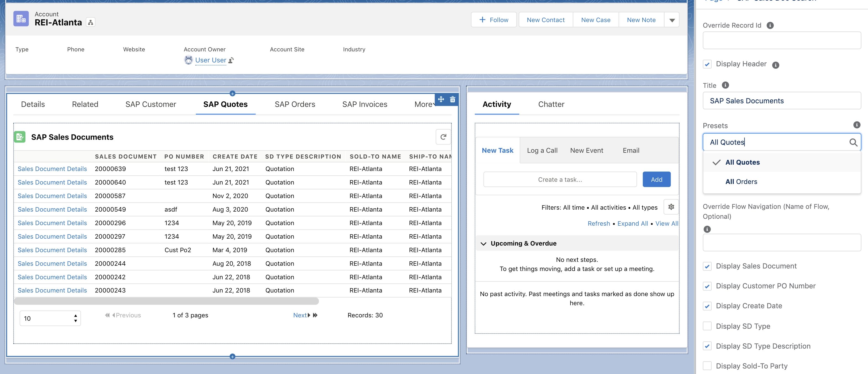Toggle Display Create Date checkbox
The height and width of the screenshot is (374, 868).
707,306
